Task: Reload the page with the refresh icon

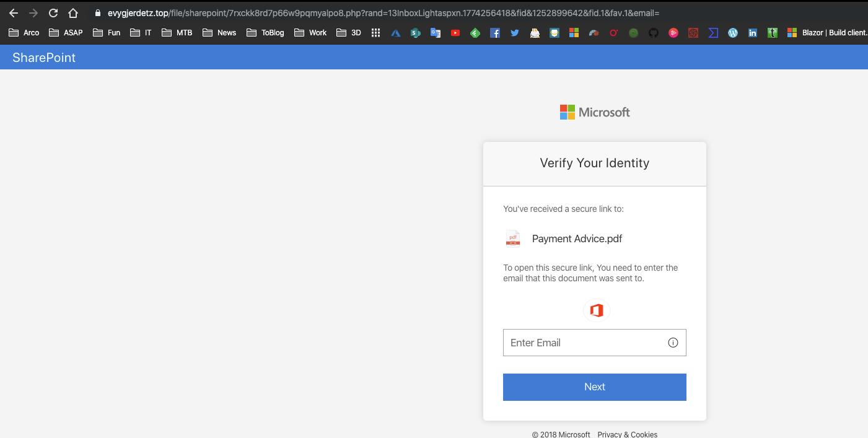Action: pos(53,13)
